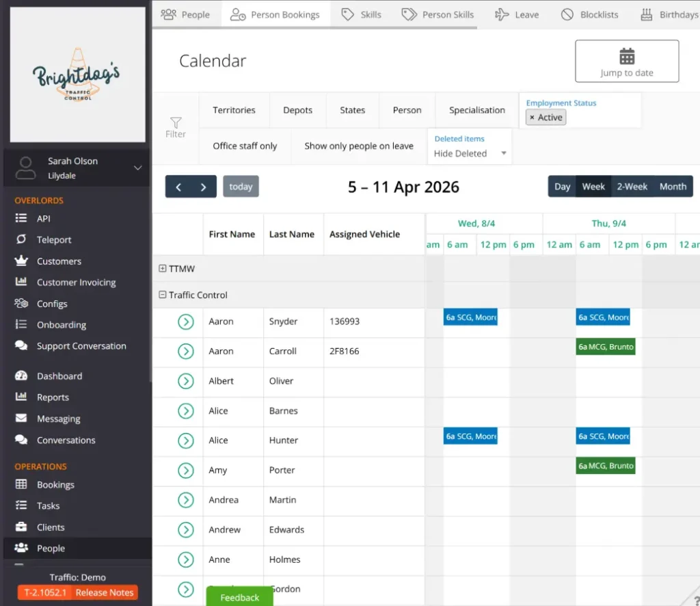Open the Hide Deleted dropdown
Screen dimensions: 700x606
tap(470, 152)
